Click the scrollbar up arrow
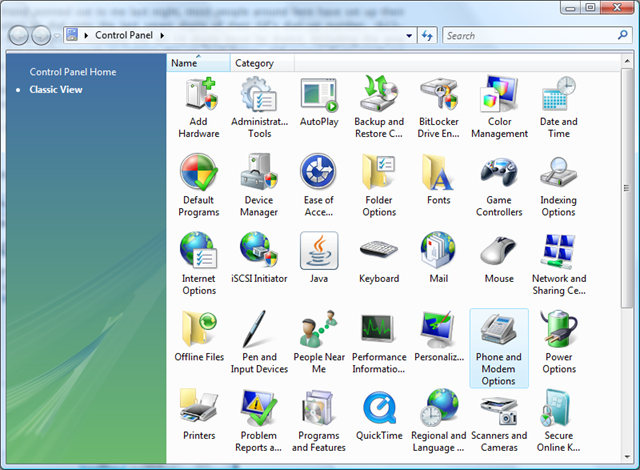The width and height of the screenshot is (640, 470). 627,61
